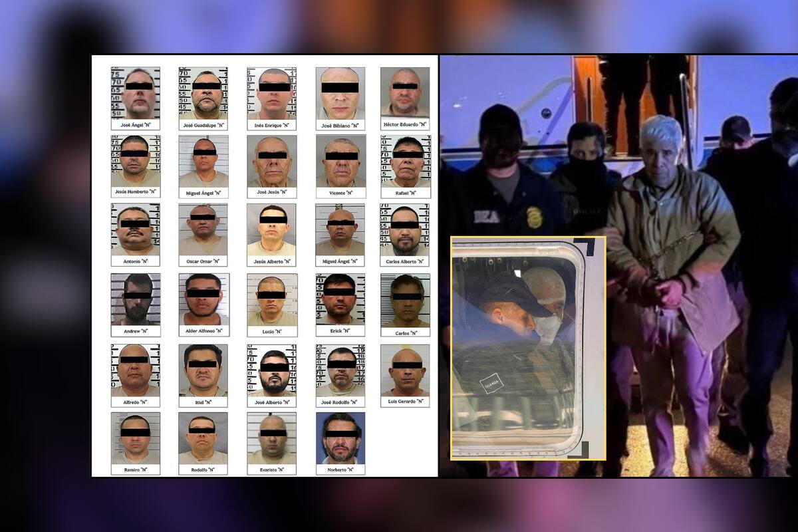
Task: Select the Héctor Eduardo "N" photo
Action: coord(404,92)
